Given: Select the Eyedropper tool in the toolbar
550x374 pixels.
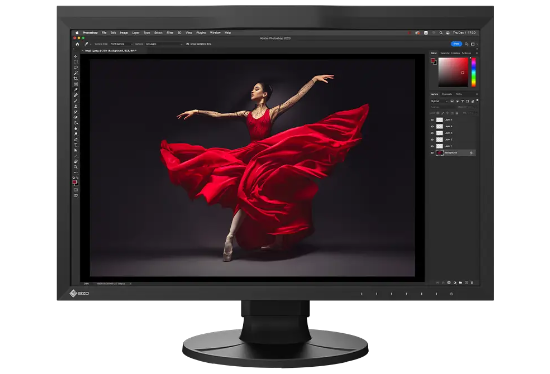Looking at the screenshot, I should point(75,90).
